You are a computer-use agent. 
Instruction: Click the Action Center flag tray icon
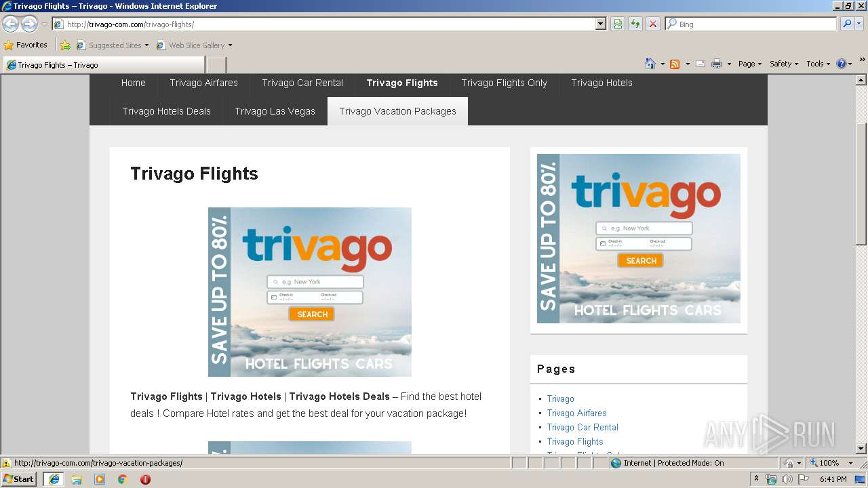[803, 479]
